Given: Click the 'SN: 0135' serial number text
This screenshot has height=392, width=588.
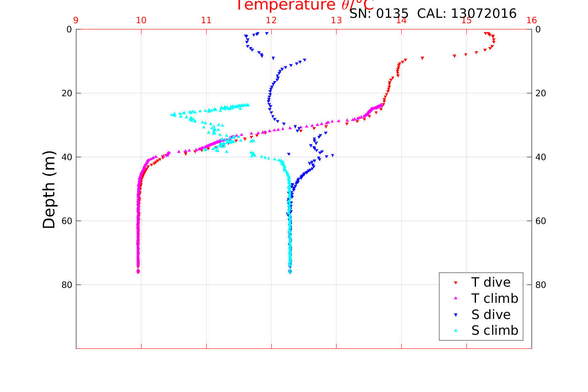Looking at the screenshot, I should pyautogui.click(x=379, y=14).
